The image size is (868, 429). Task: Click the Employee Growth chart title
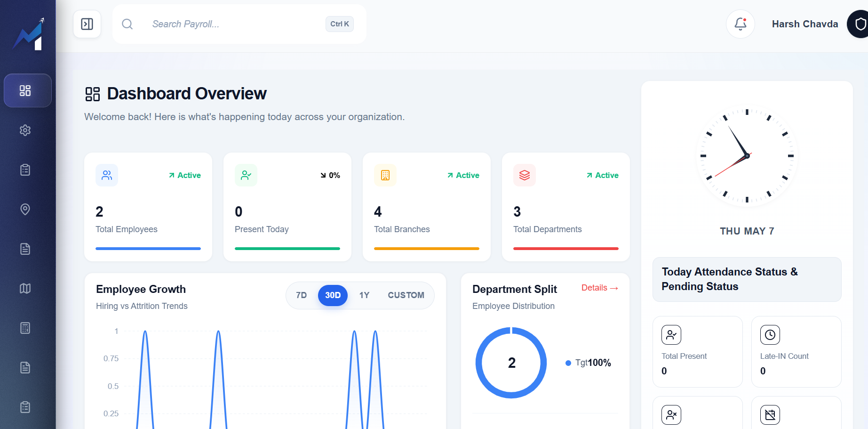point(141,289)
